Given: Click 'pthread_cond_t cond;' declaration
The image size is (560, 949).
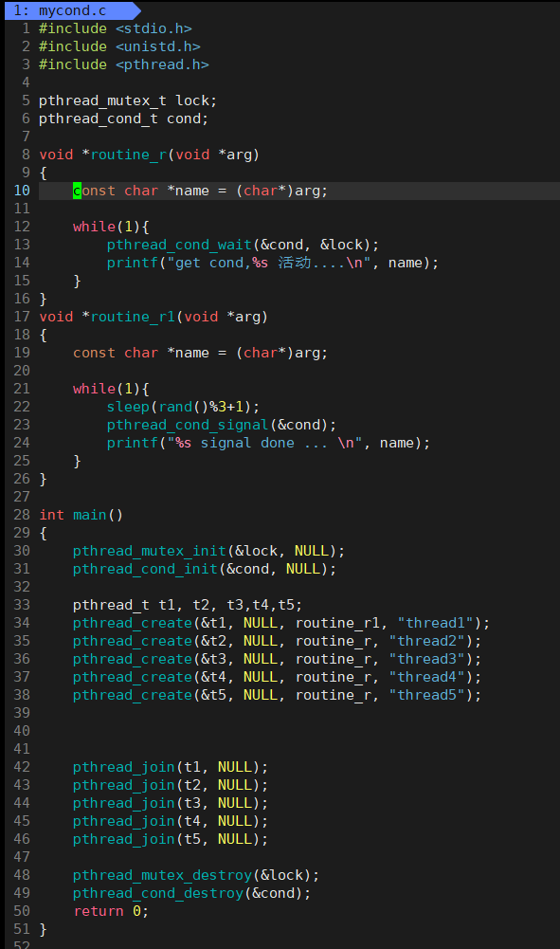Looking at the screenshot, I should tap(123, 119).
